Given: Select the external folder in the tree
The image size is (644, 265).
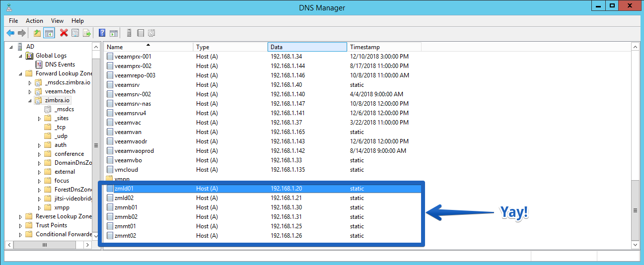Looking at the screenshot, I should pos(65,172).
